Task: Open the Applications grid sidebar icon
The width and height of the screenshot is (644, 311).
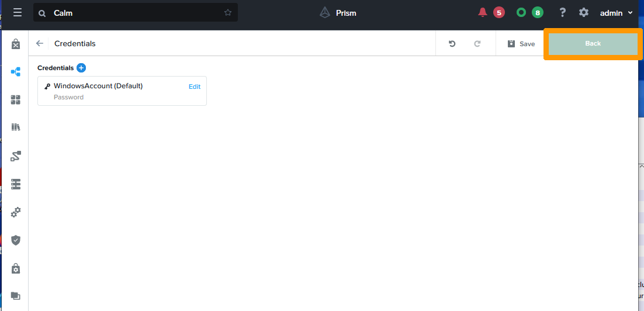Action: pyautogui.click(x=16, y=100)
